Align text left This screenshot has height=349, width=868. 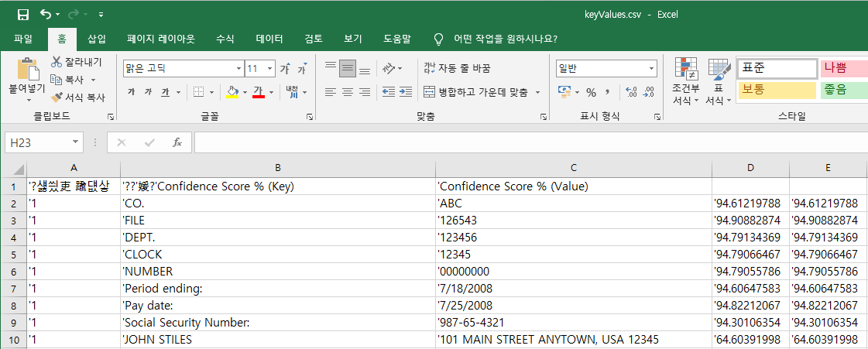pyautogui.click(x=331, y=92)
